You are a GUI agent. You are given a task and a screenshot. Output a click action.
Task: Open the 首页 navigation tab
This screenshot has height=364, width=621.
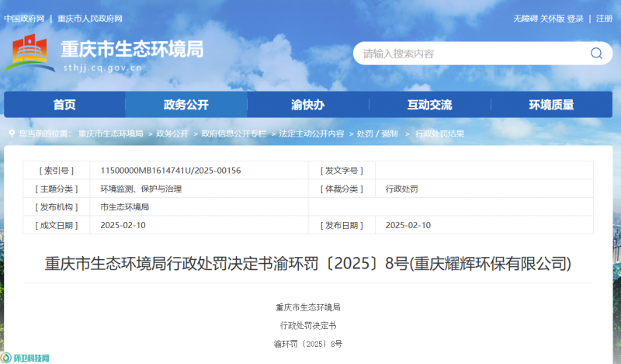(64, 105)
